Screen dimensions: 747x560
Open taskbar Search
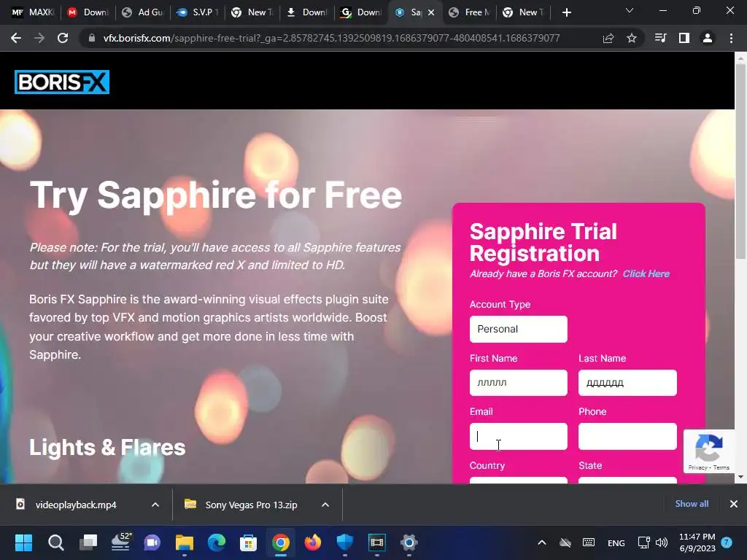(x=55, y=542)
